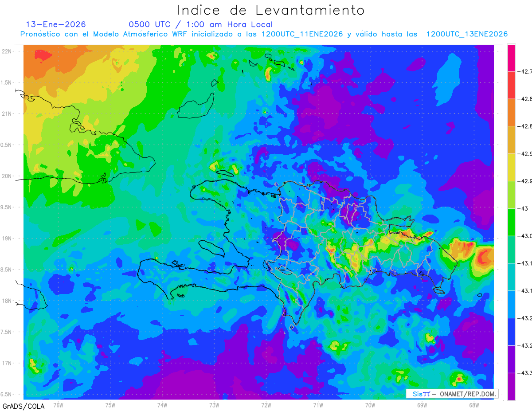Viewport: 532px width, 411px height.
Task: Click the '17N' latitude label
Action: point(7,363)
